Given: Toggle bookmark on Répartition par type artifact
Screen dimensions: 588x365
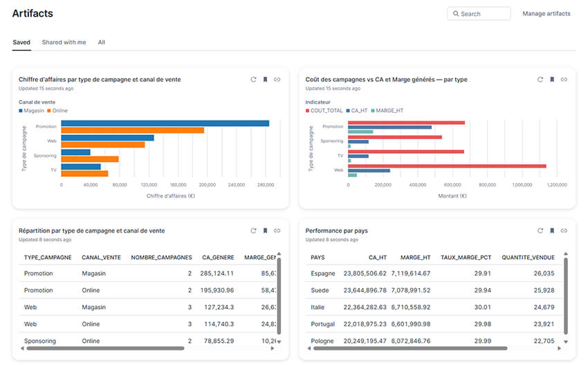Looking at the screenshot, I should (265, 231).
